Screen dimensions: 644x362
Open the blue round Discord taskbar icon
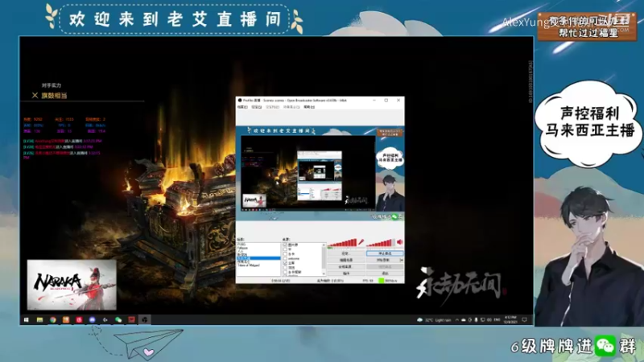[x=92, y=319]
